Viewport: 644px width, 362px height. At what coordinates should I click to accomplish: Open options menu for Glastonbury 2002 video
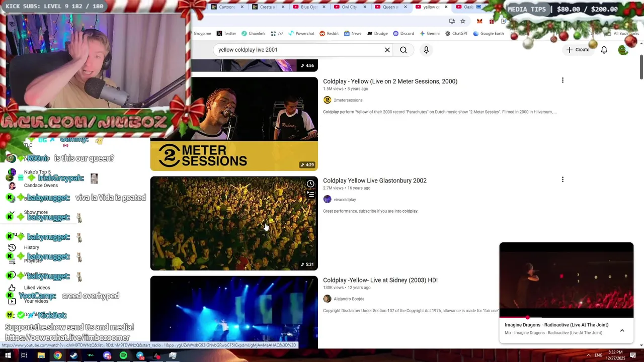coord(562,179)
